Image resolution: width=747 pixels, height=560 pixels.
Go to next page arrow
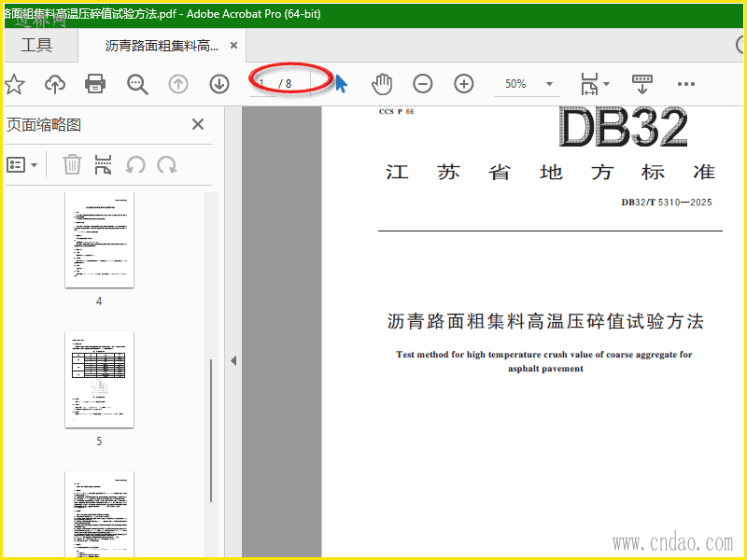[219, 84]
